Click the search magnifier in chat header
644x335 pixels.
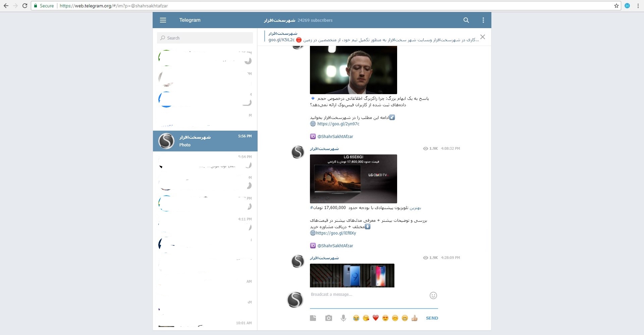(x=466, y=20)
